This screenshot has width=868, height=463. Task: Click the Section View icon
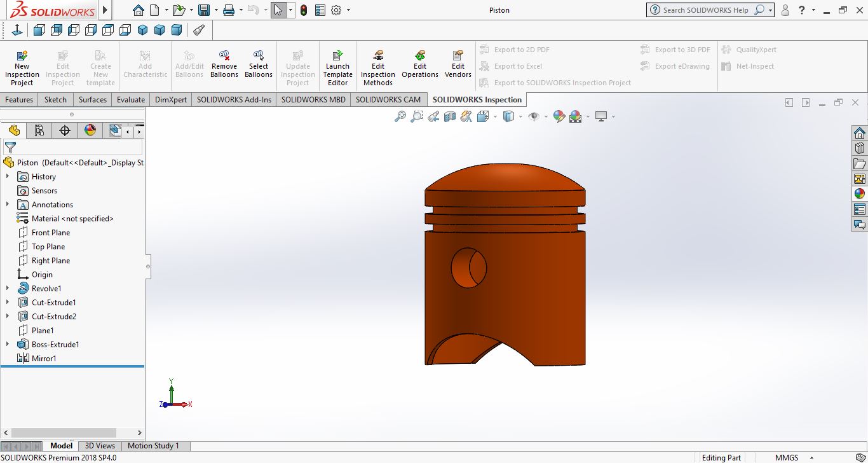(450, 116)
